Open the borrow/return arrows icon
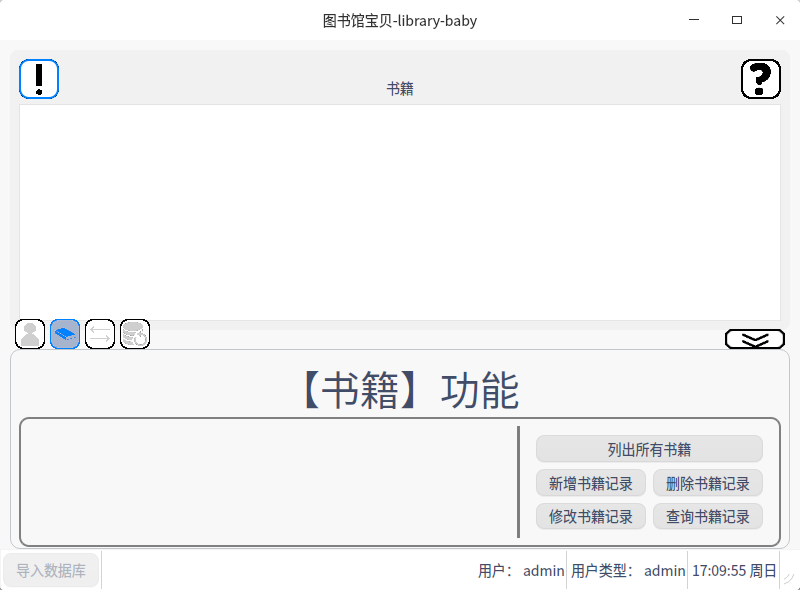800x590 pixels. point(100,334)
